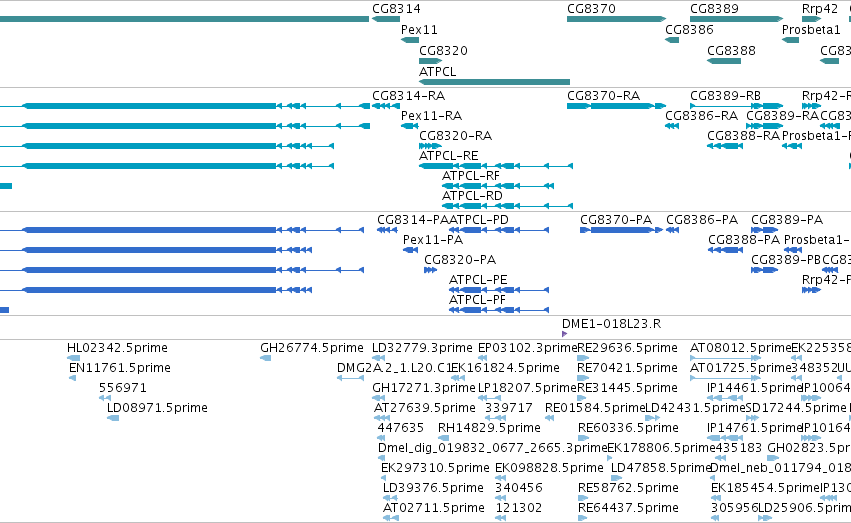
Task: Open the LD39376.5prime EST label
Action: [433, 488]
